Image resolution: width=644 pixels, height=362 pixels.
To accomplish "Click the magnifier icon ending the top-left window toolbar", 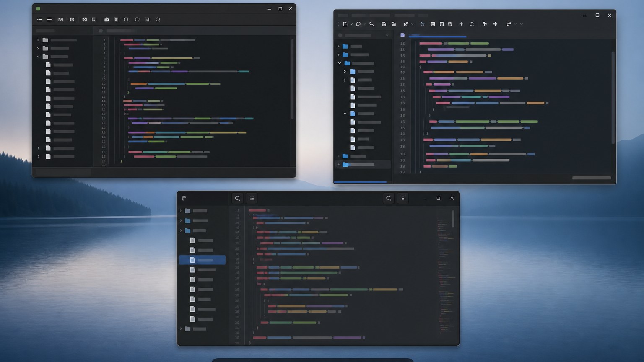I will 158,20.
